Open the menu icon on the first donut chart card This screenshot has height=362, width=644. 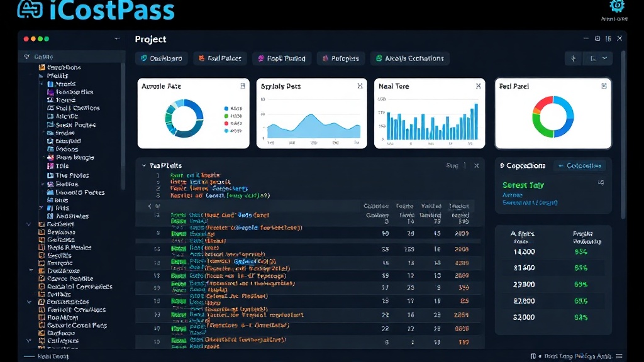pos(243,85)
